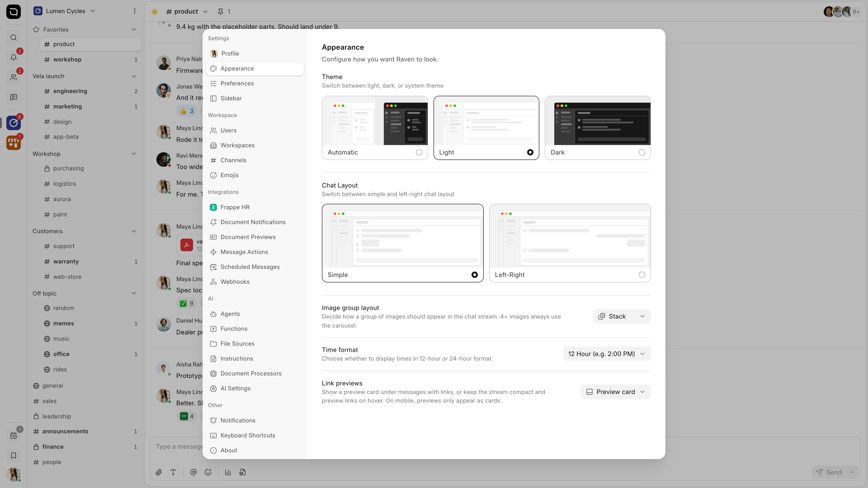Select the Light theme radio button
868x488 pixels.
530,152
